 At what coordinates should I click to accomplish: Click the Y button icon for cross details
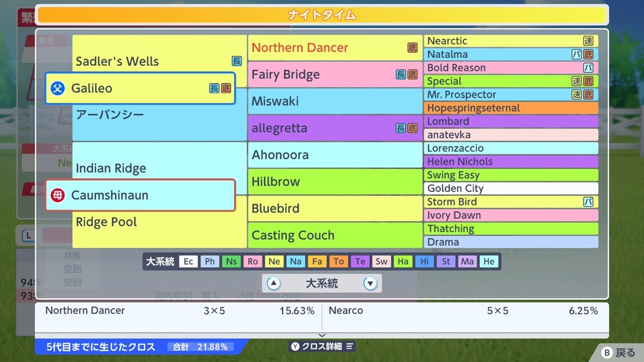tap(296, 346)
